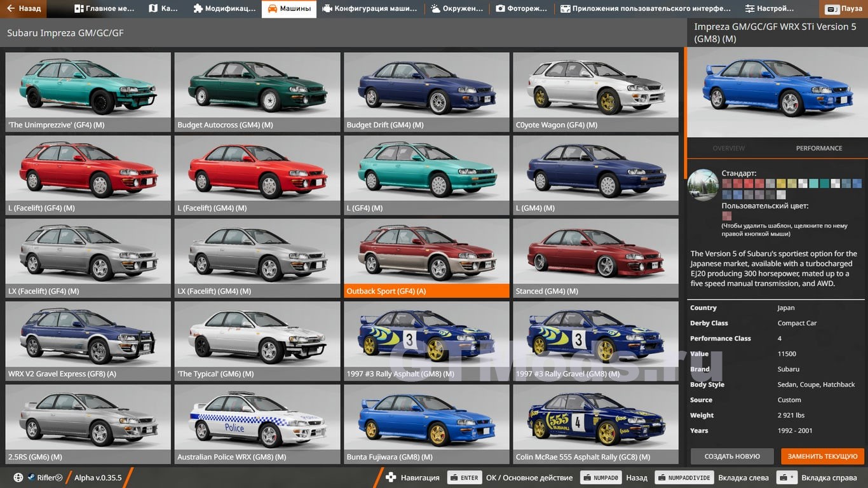Choose the Bunta Fujiwara (GM8) car

point(426,424)
